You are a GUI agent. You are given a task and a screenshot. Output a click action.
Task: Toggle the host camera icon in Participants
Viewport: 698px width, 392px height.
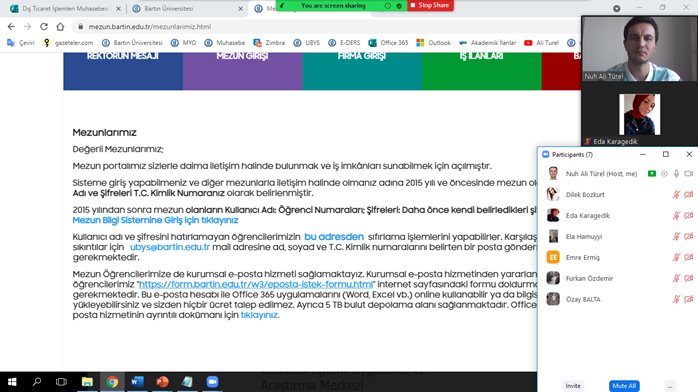(x=689, y=174)
